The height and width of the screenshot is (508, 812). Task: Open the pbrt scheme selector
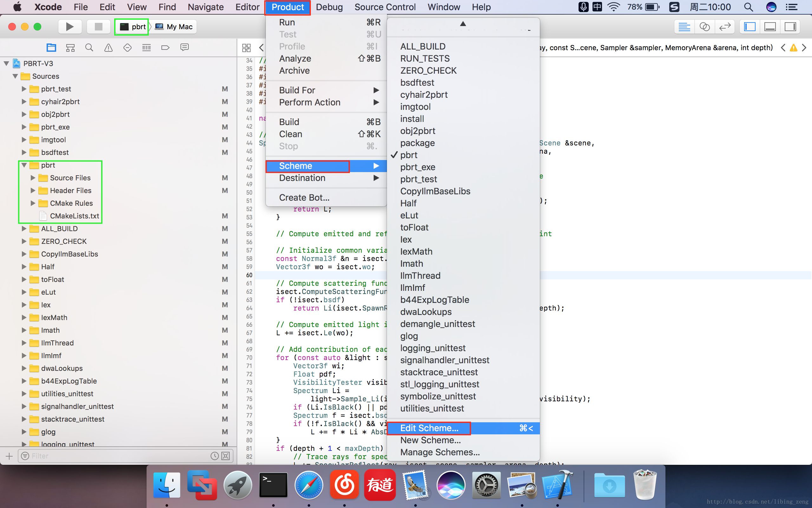[x=133, y=27]
